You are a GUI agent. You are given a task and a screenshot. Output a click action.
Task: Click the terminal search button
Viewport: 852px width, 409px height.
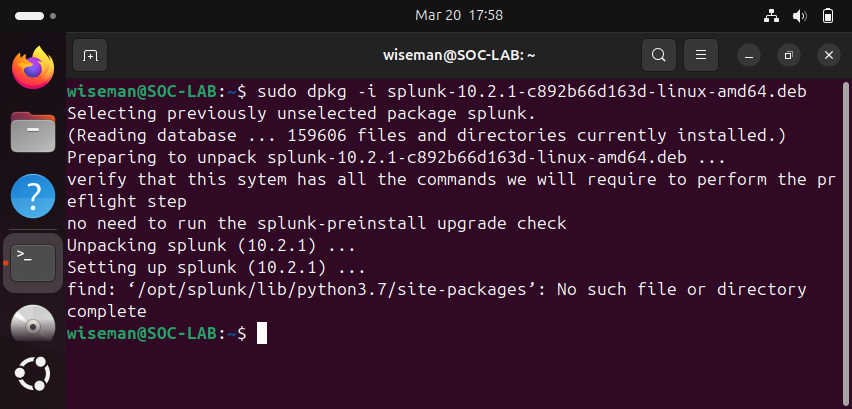tap(657, 55)
